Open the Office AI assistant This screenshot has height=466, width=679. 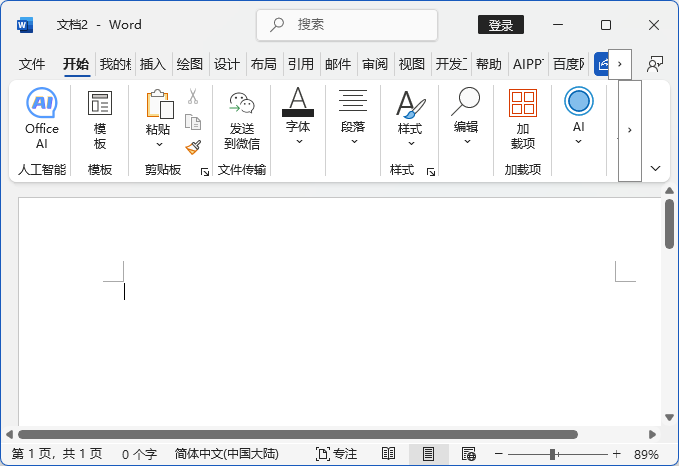(42, 118)
